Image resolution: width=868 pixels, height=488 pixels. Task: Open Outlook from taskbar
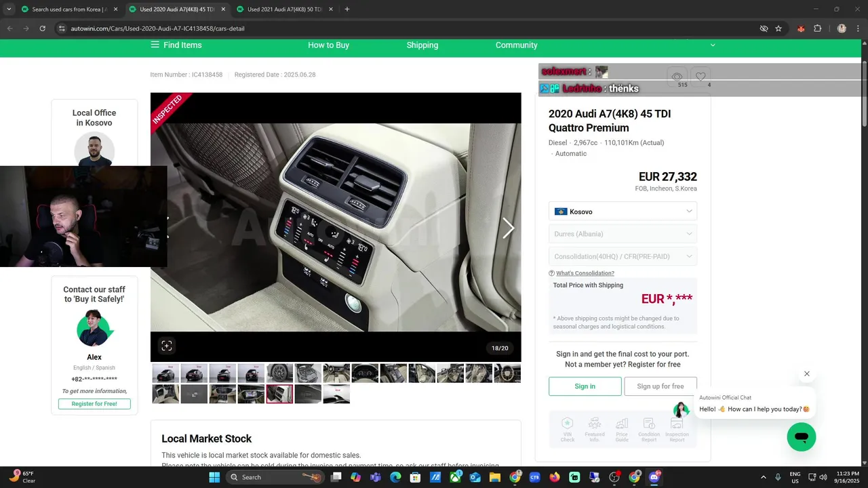[x=475, y=477]
